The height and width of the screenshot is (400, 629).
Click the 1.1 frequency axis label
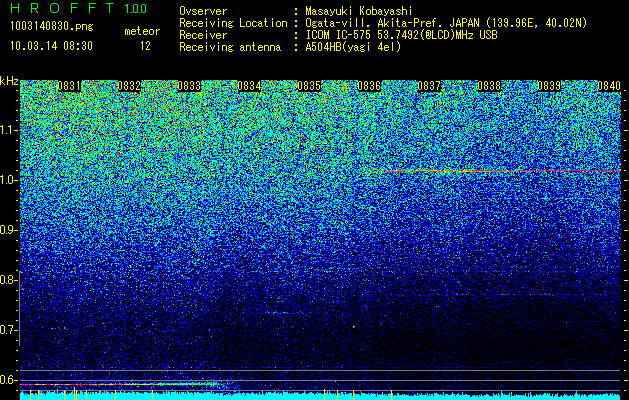[7, 130]
